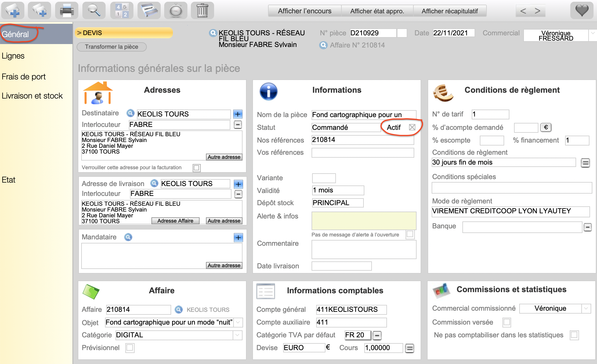Open the Livraison et stock section

click(32, 96)
